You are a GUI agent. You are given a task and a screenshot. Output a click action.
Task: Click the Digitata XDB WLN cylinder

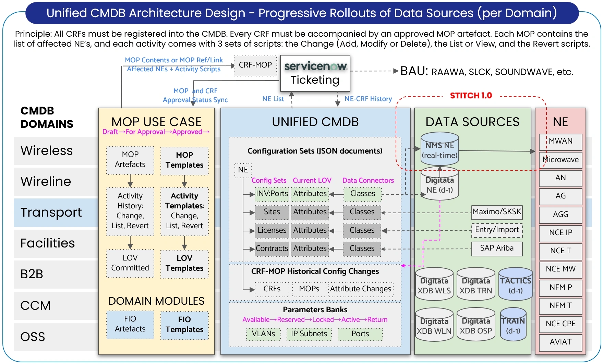point(434,325)
